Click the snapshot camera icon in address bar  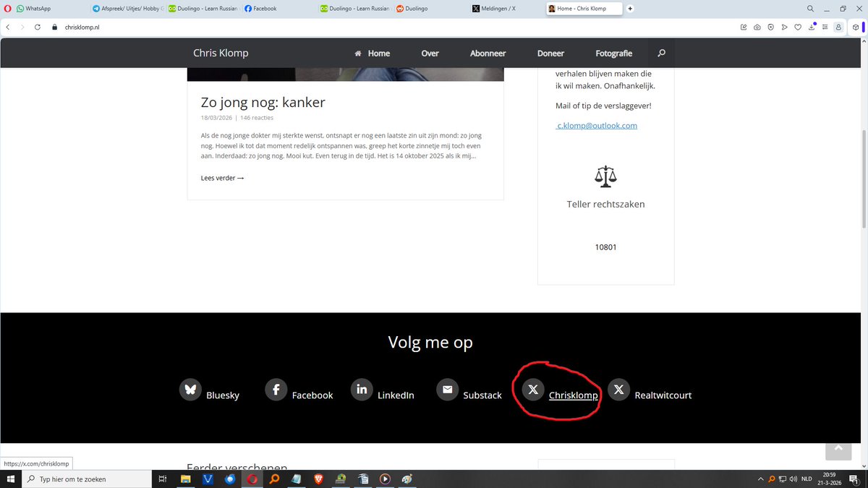point(757,27)
